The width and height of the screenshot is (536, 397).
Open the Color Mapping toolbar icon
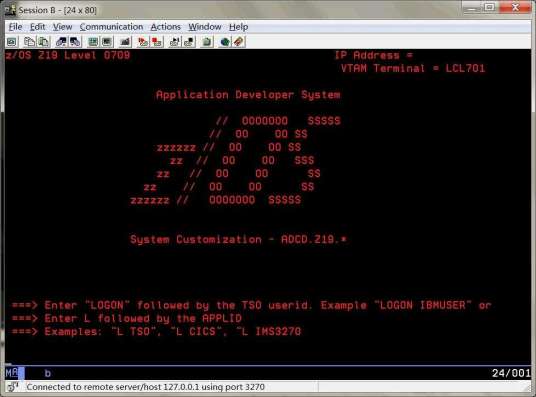click(x=107, y=42)
